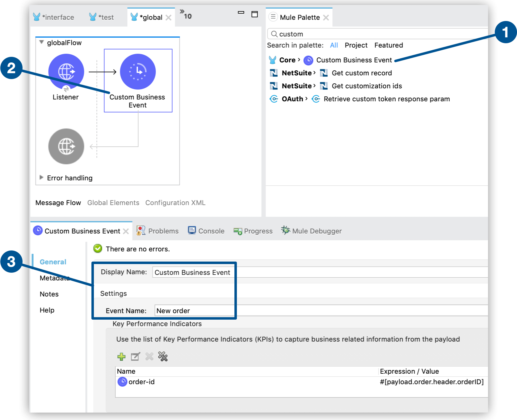Maximize the editor panel with square icon

point(254,14)
